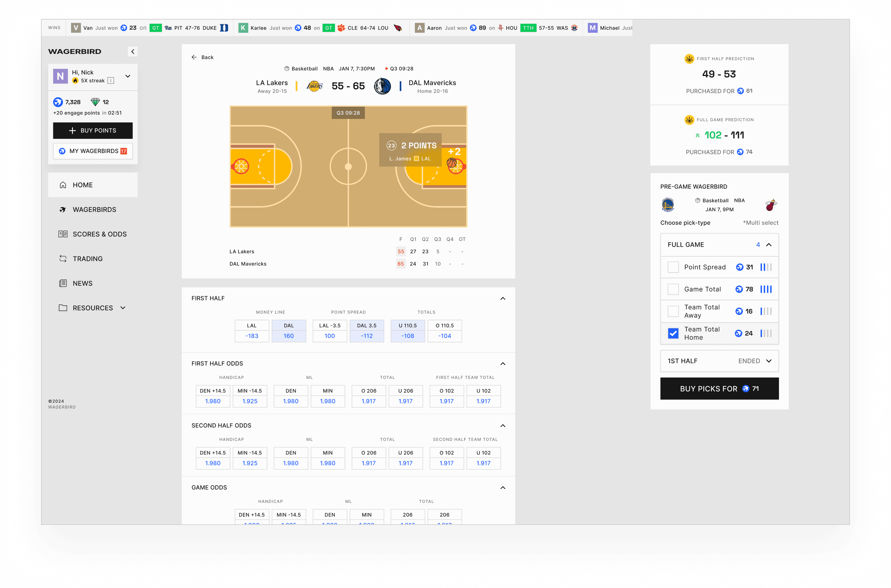Viewport: 891px width, 588px height.
Task: Click the left hoop on the court graphic
Action: (x=241, y=166)
